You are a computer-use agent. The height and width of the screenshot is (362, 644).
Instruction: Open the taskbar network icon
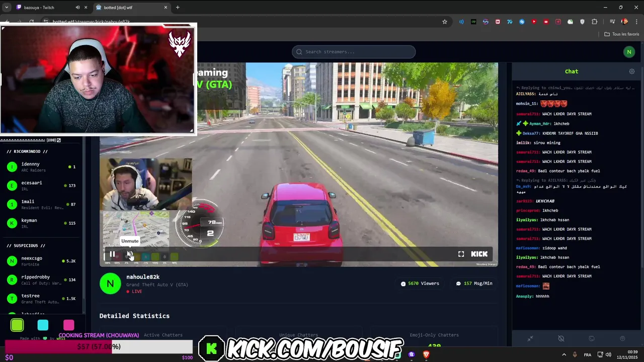[600, 354]
